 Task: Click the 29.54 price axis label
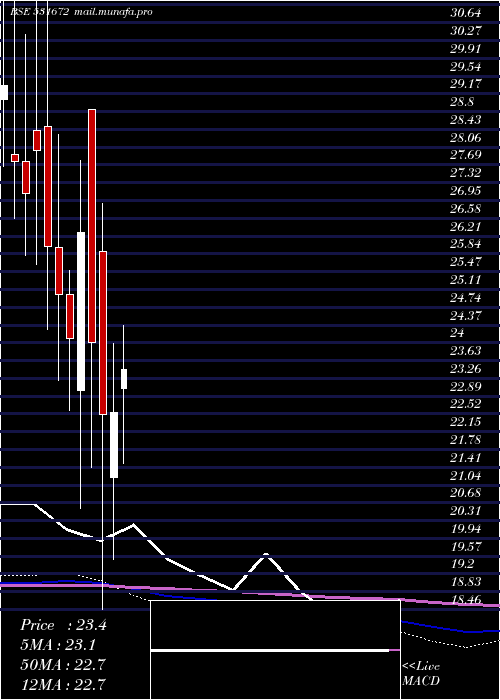coord(466,67)
